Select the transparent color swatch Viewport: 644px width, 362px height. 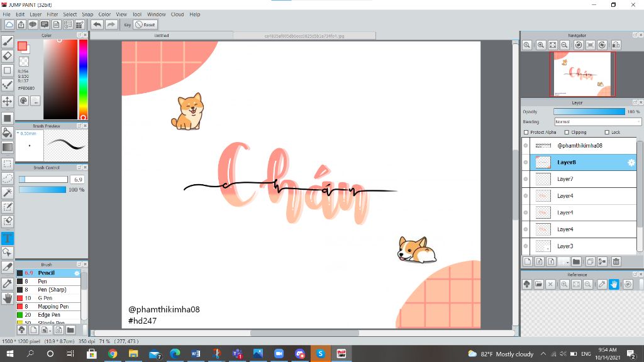click(25, 62)
